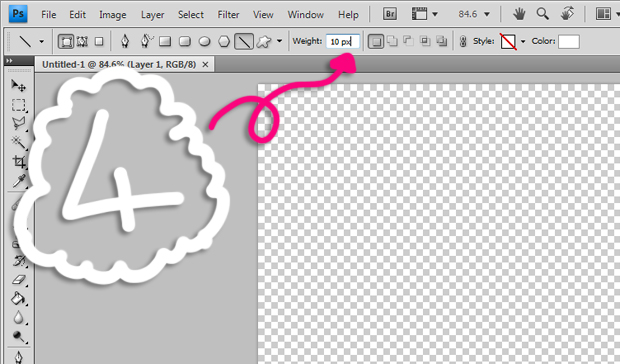Select the Eyedropper tool
620x364 pixels.
tap(19, 181)
